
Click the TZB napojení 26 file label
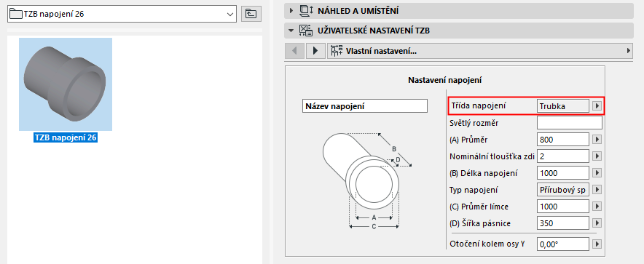66,137
